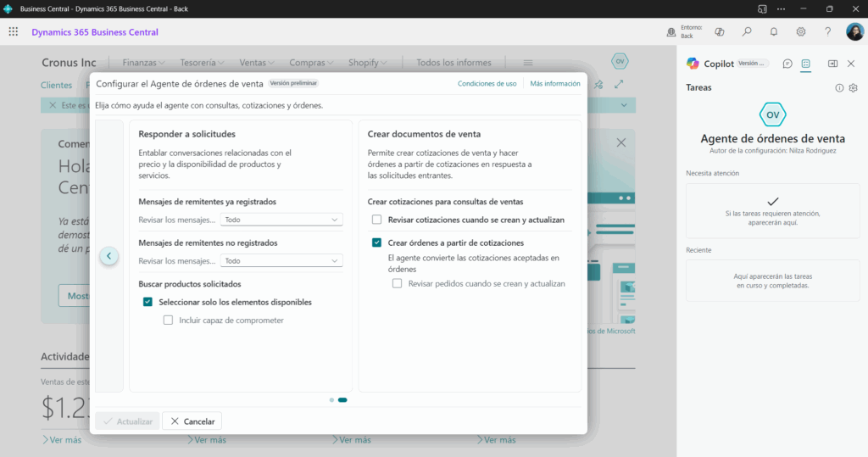Check Revisar pedidos cuando se crean y actualizan
The width and height of the screenshot is (868, 457).
click(x=397, y=284)
